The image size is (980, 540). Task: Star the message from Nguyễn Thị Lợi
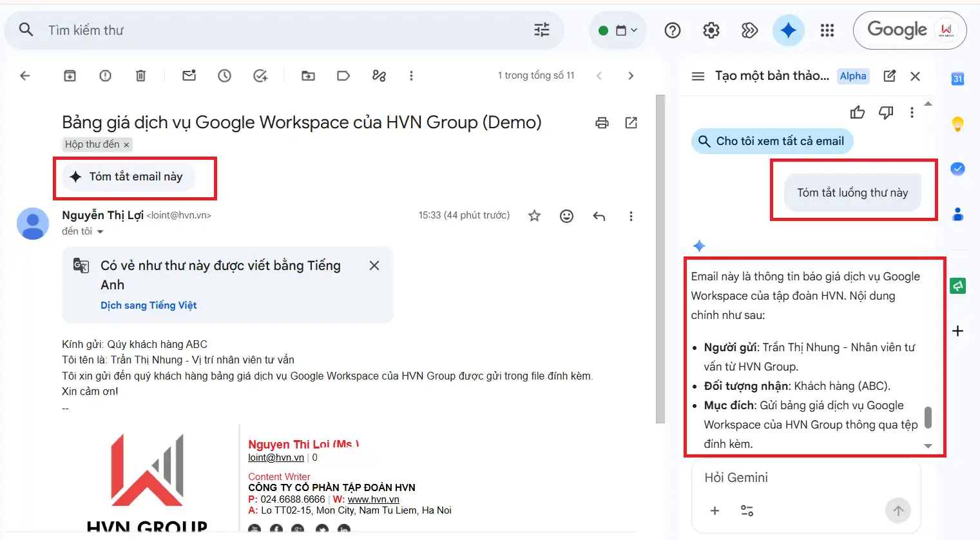[534, 216]
